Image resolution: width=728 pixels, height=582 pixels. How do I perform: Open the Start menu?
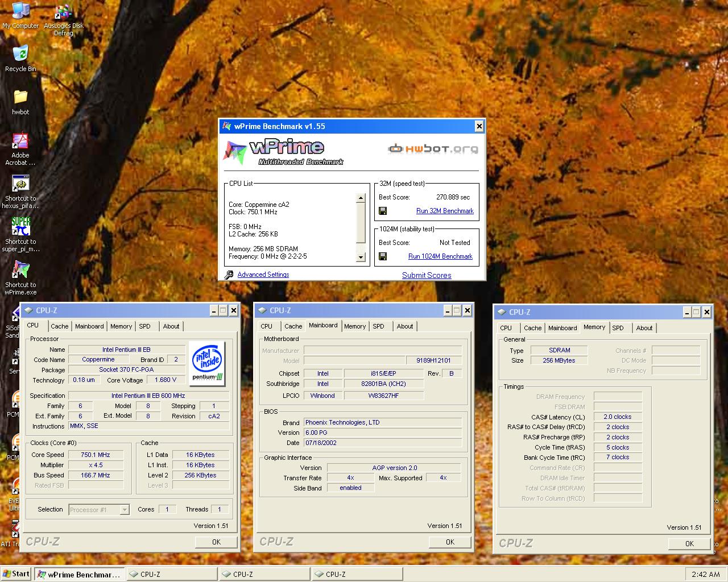click(x=16, y=574)
